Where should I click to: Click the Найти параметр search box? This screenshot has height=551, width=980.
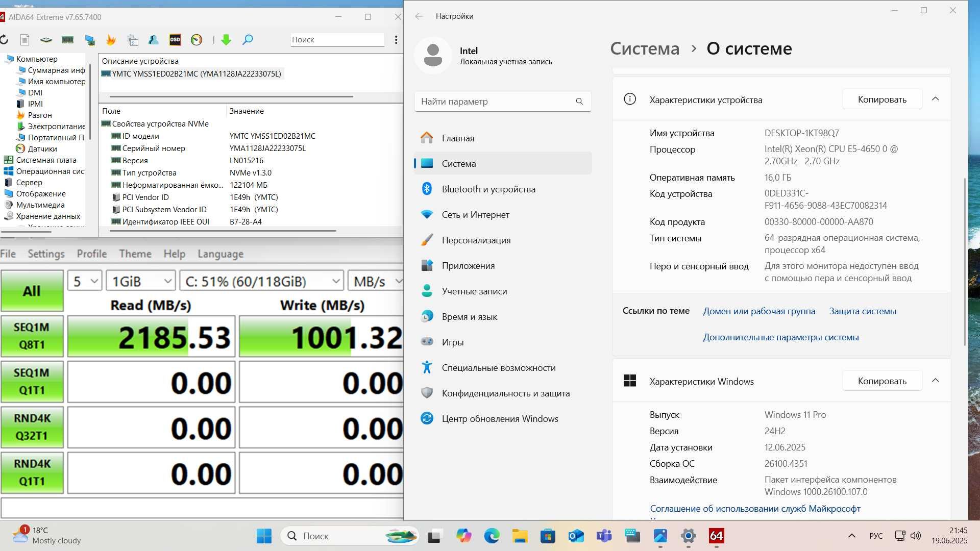coord(503,102)
